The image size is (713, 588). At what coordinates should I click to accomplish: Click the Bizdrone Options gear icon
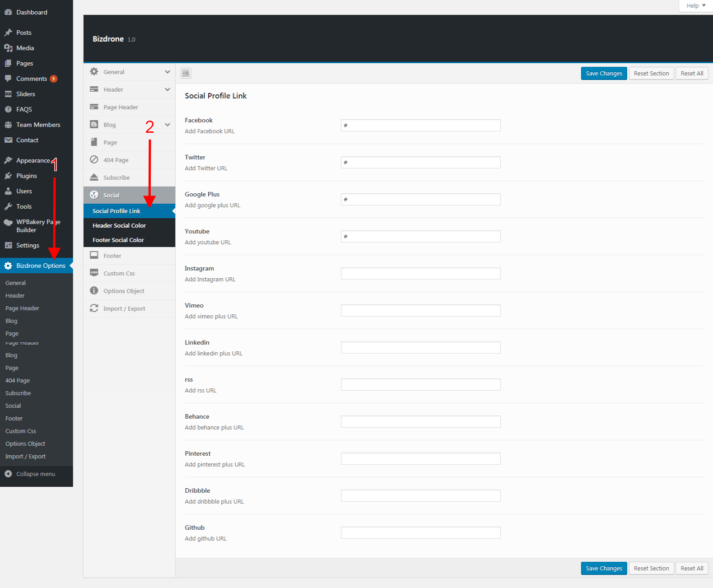[x=8, y=266]
